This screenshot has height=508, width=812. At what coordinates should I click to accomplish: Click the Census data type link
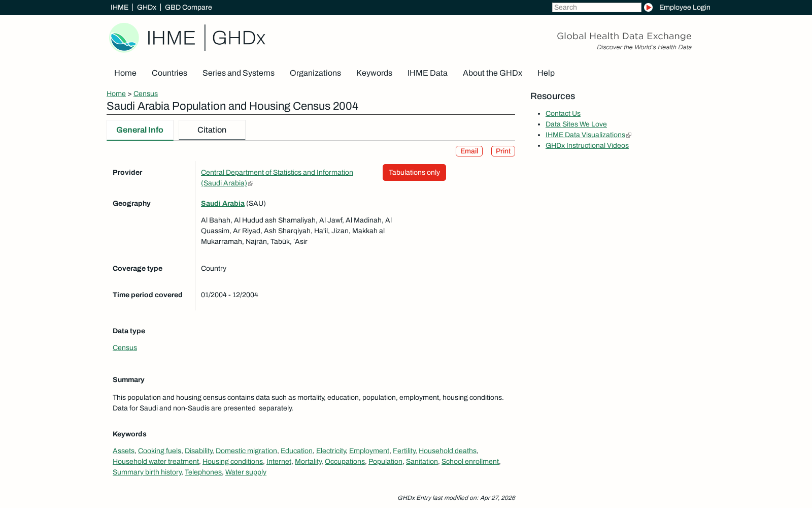(x=125, y=347)
